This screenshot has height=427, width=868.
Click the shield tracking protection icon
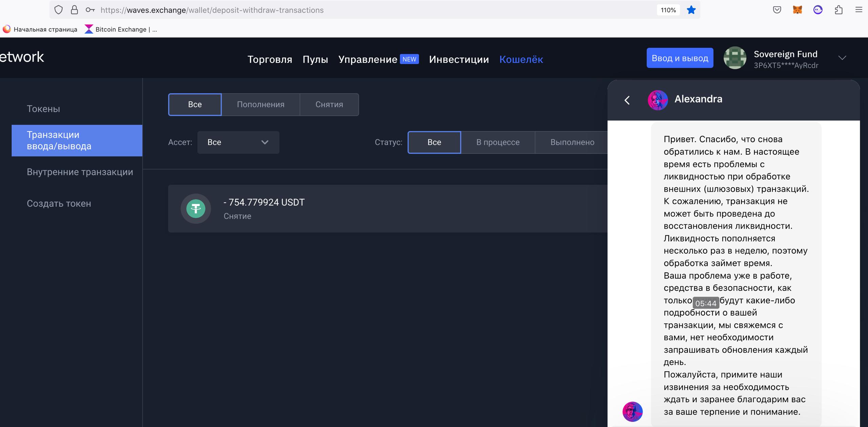pos(59,10)
